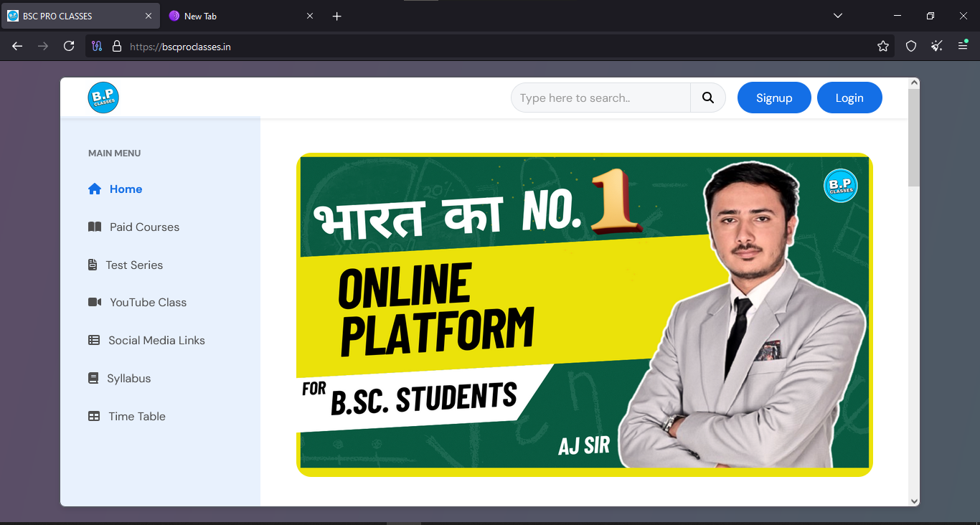Focus the Type here to search field
The width and height of the screenshot is (980, 525).
pos(601,98)
